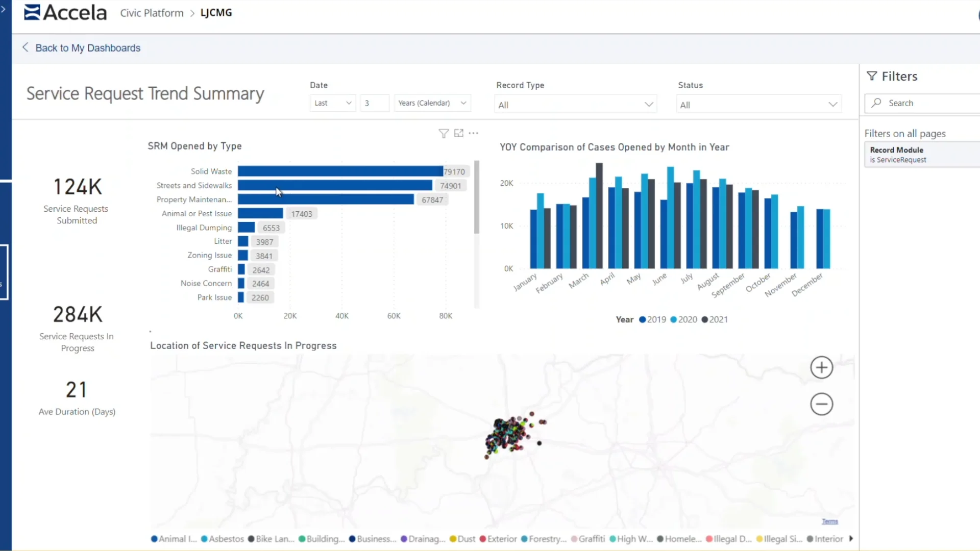The width and height of the screenshot is (980, 551).
Task: Select the Animal or Pest Issue bar
Action: (260, 213)
